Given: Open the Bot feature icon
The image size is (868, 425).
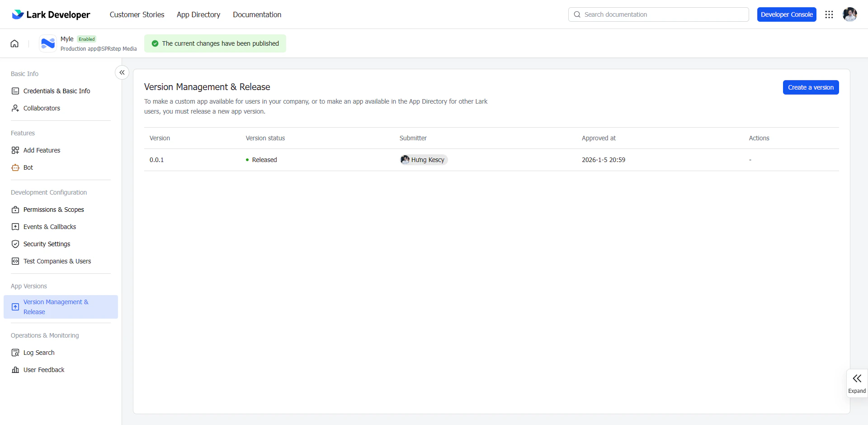Looking at the screenshot, I should tap(15, 167).
